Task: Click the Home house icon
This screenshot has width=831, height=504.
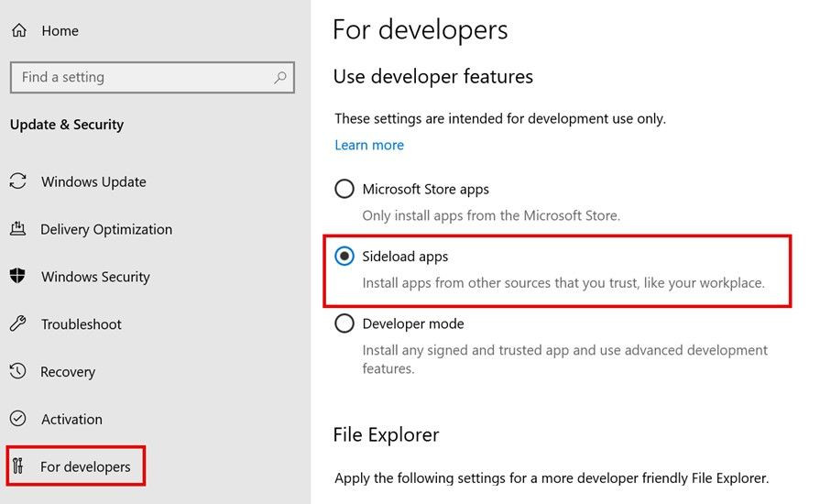Action: tap(19, 31)
